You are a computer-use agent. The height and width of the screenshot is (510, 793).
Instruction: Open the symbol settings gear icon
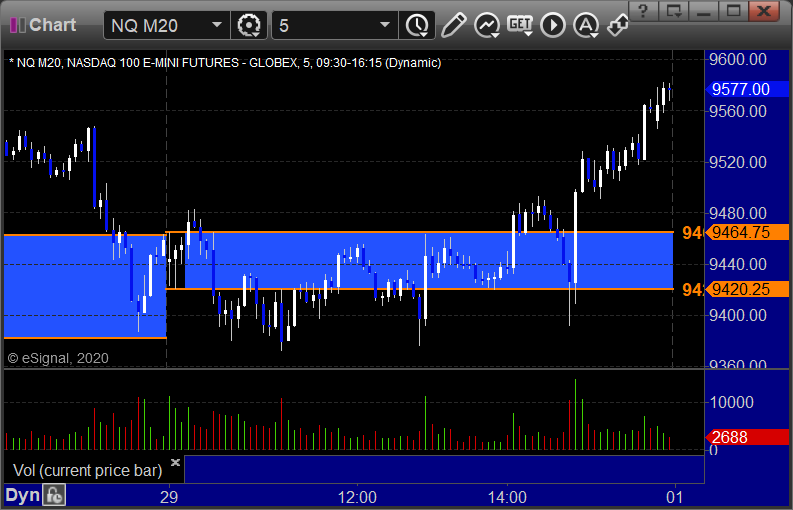(x=249, y=25)
